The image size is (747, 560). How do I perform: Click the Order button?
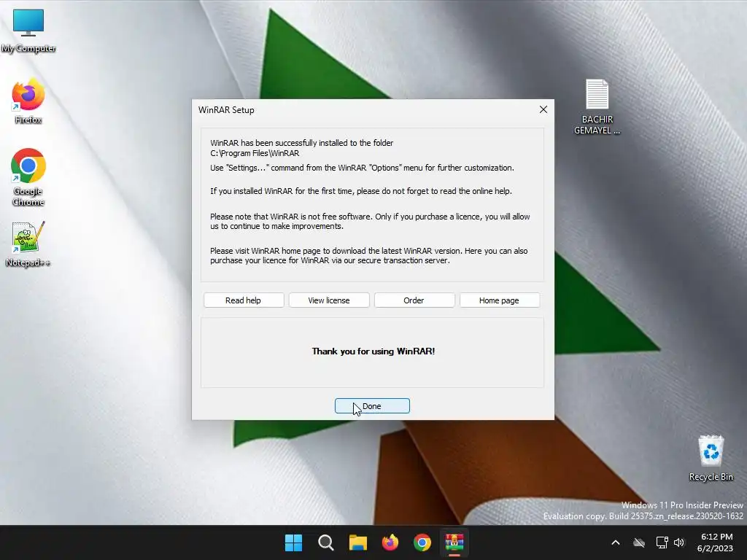[x=414, y=300]
